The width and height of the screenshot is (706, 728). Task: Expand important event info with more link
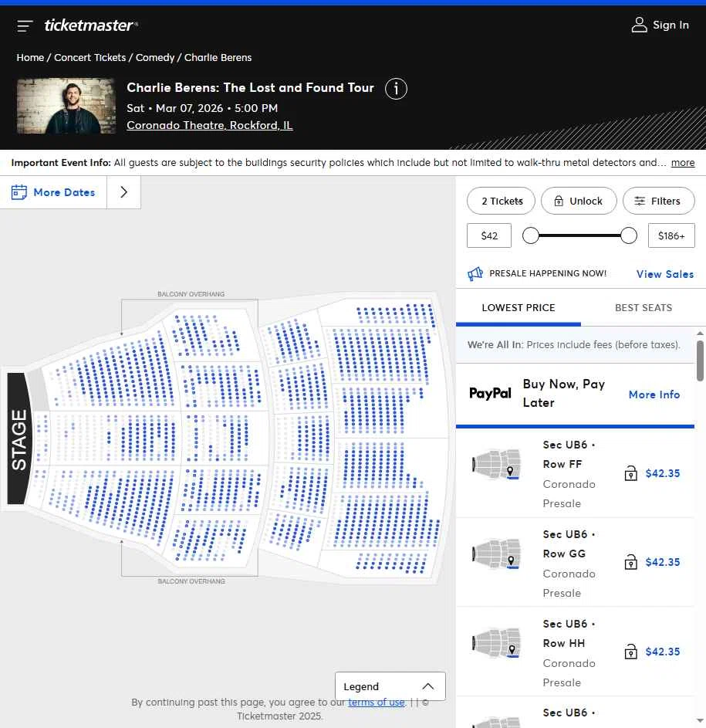[683, 163]
